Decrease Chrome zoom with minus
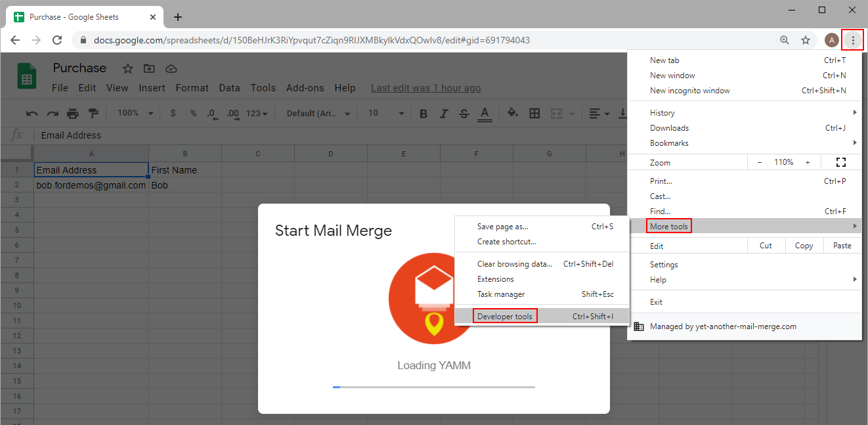The height and width of the screenshot is (425, 868). coord(760,162)
